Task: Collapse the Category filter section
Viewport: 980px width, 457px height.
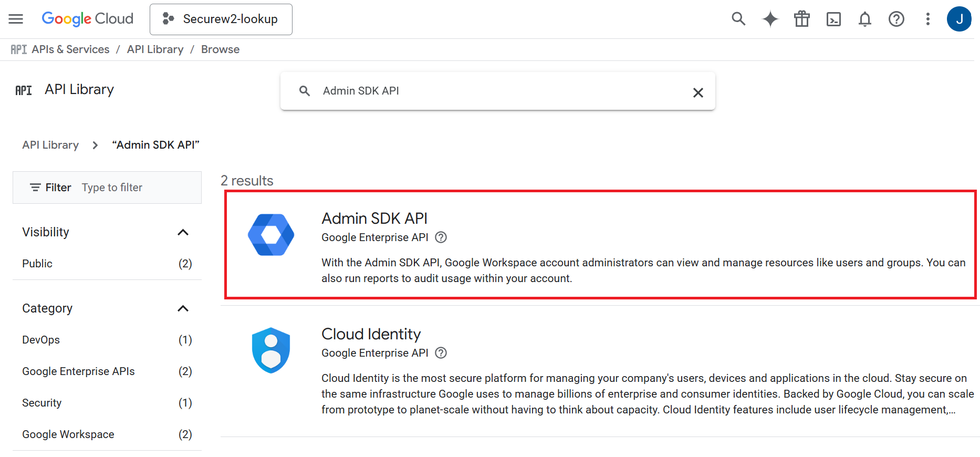Action: click(x=183, y=308)
